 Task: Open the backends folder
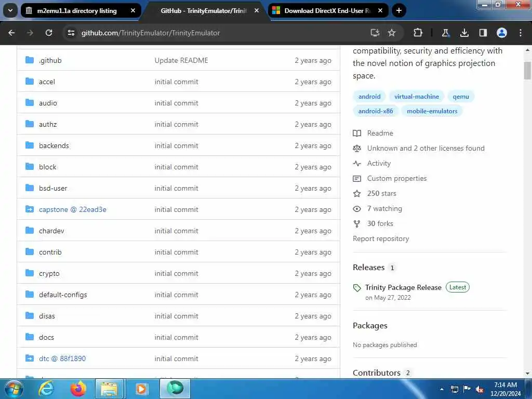point(54,145)
